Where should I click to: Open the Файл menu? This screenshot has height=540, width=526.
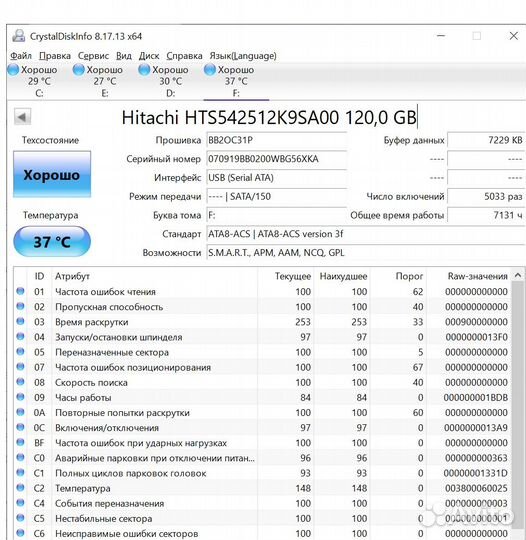point(21,56)
